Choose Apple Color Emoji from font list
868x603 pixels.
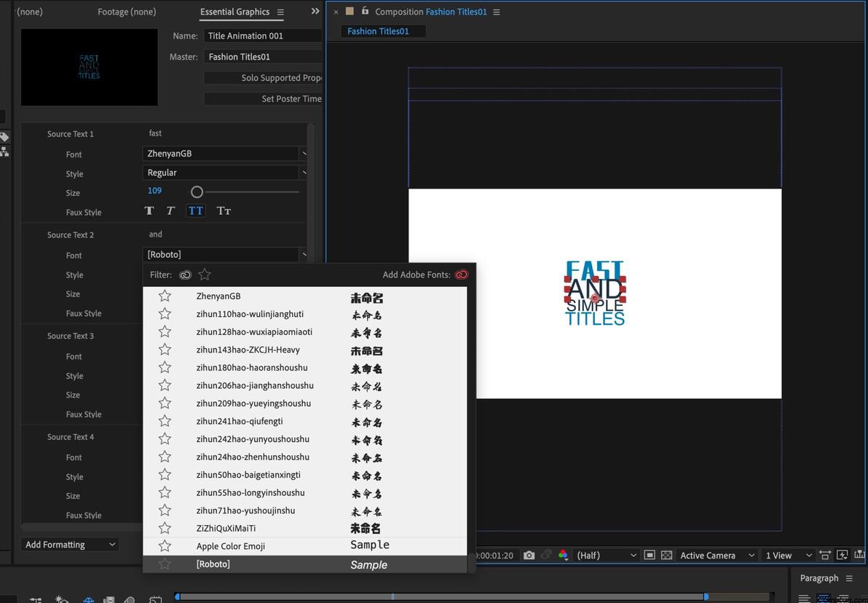(230, 546)
